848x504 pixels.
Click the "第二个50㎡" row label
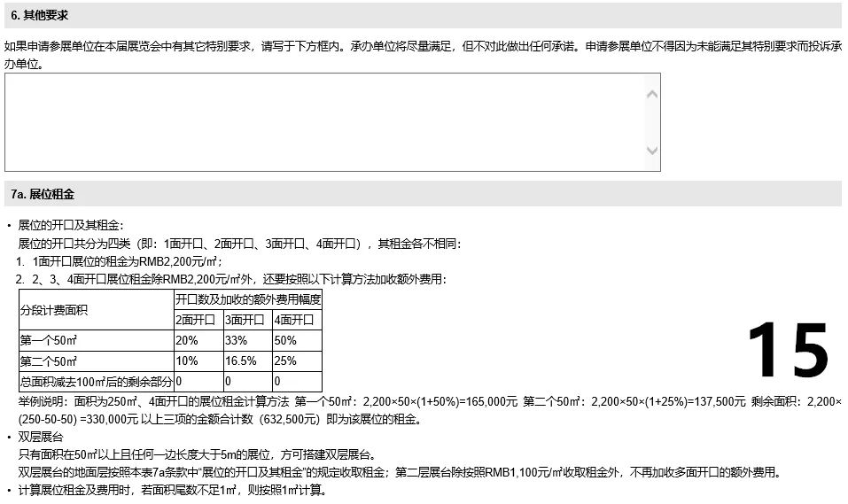49,361
